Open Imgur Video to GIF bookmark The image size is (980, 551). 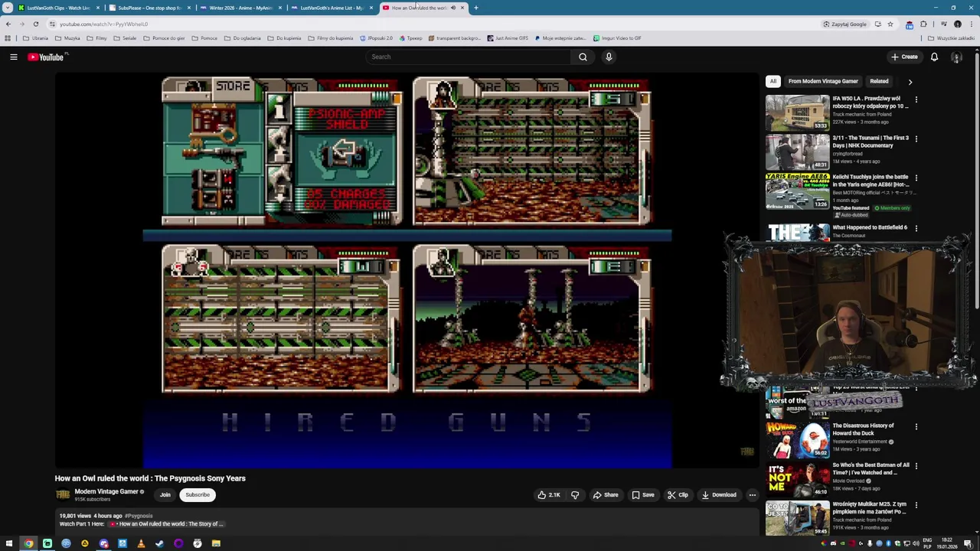617,38
